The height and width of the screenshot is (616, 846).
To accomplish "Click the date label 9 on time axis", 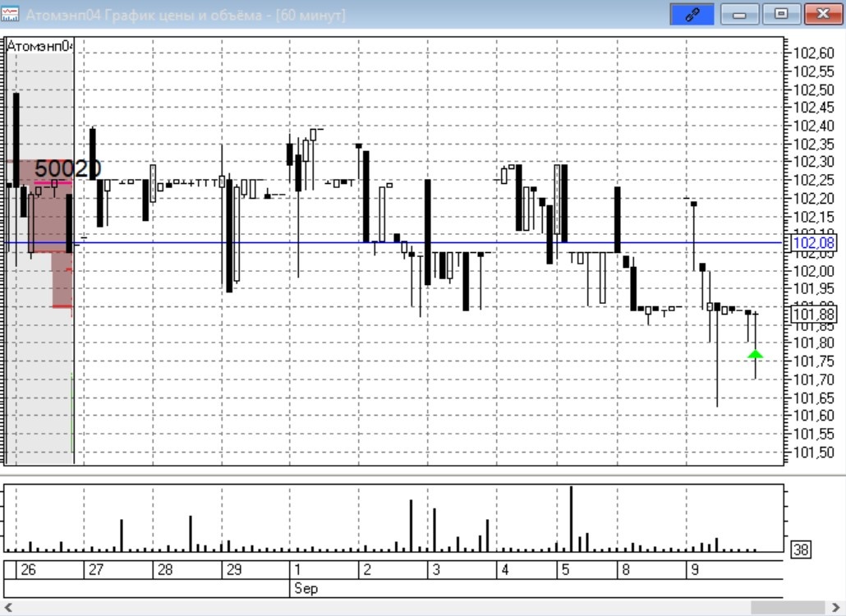I will click(x=695, y=570).
